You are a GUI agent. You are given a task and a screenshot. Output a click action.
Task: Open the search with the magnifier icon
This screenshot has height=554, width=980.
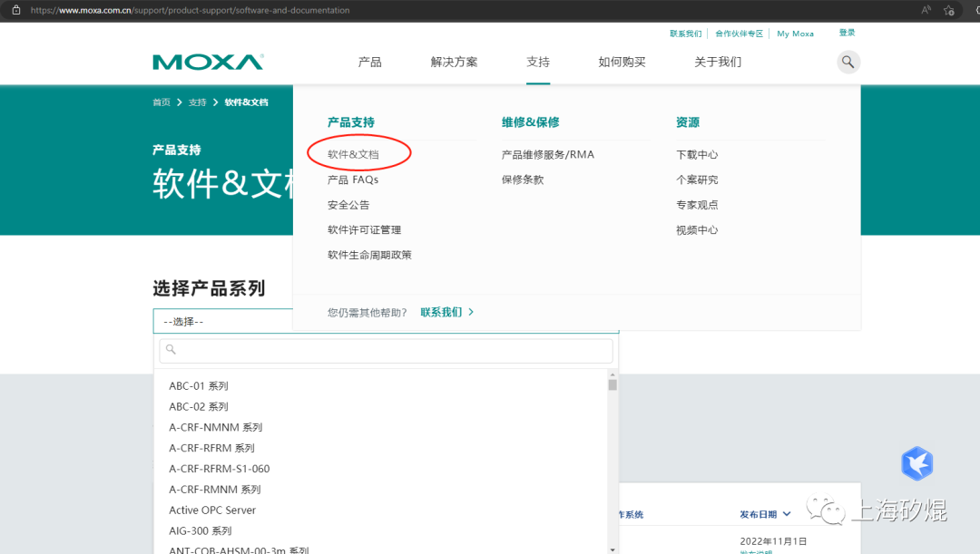tap(848, 62)
